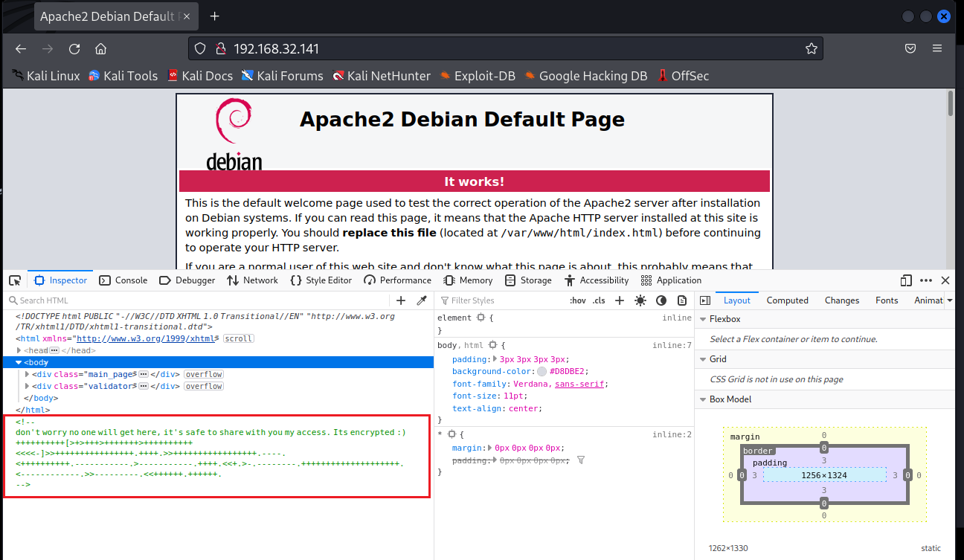Open the Style Editor tab
Screen dimensions: 964x560
click(x=321, y=280)
